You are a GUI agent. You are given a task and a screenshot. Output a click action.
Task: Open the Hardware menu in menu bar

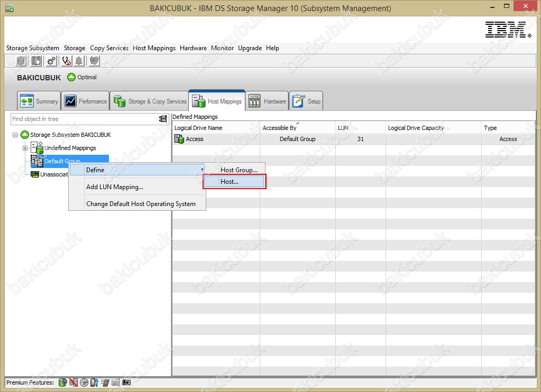click(x=193, y=48)
